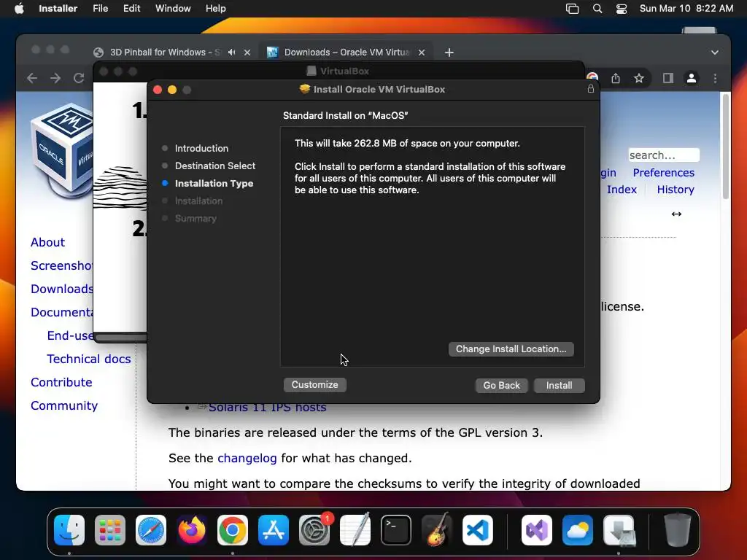The image size is (747, 560).
Task: Open the History link
Action: click(x=675, y=189)
